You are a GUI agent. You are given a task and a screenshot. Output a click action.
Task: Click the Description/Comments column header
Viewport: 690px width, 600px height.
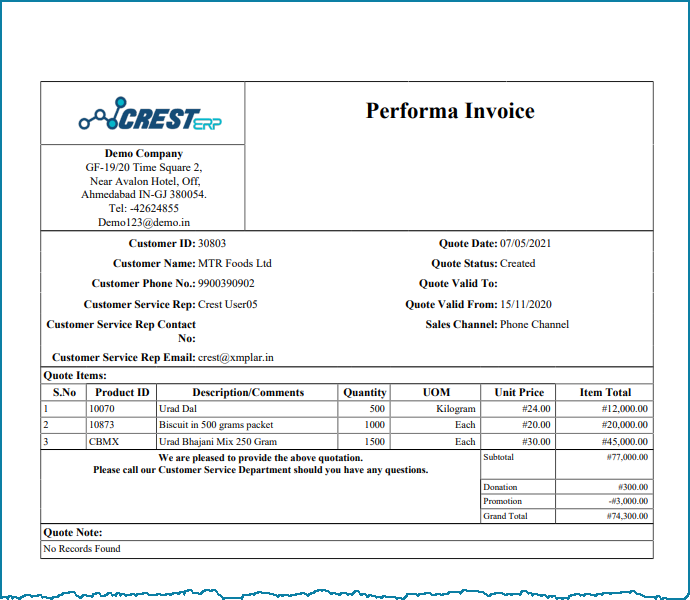(x=248, y=392)
